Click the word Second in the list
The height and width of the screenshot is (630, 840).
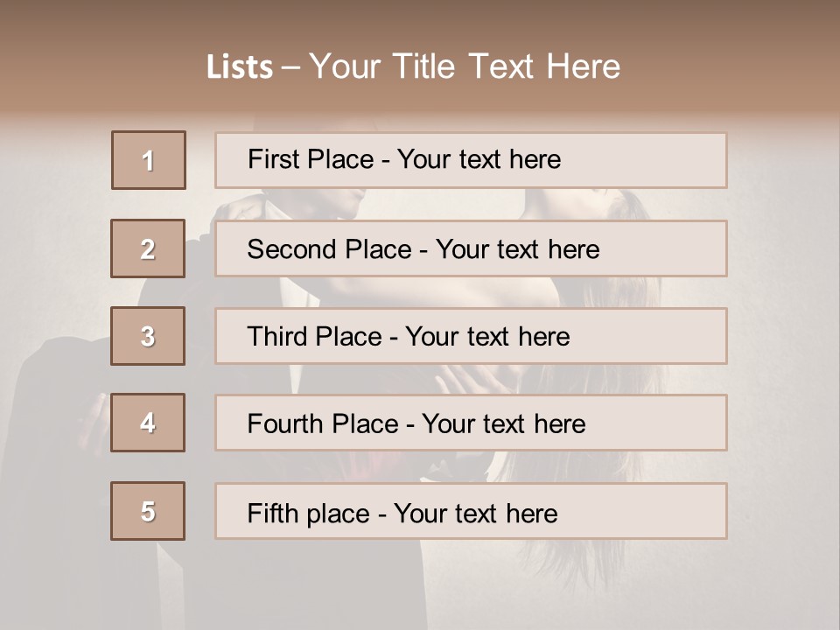[x=292, y=249]
